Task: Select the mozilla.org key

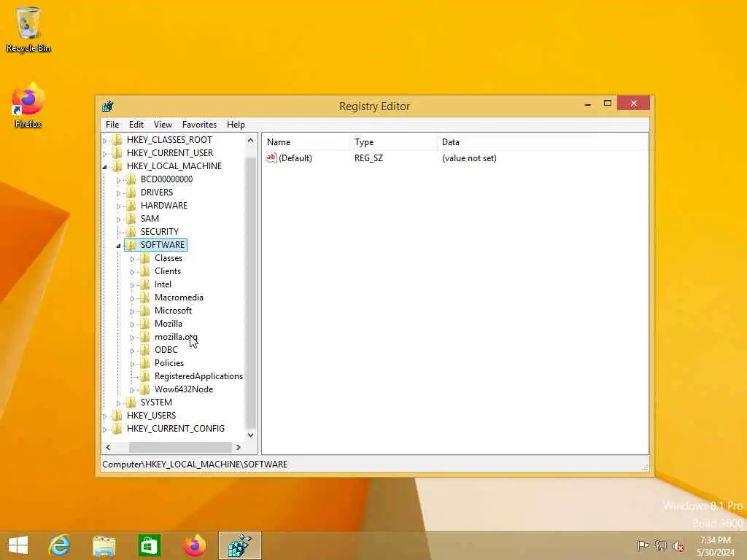Action: [176, 337]
